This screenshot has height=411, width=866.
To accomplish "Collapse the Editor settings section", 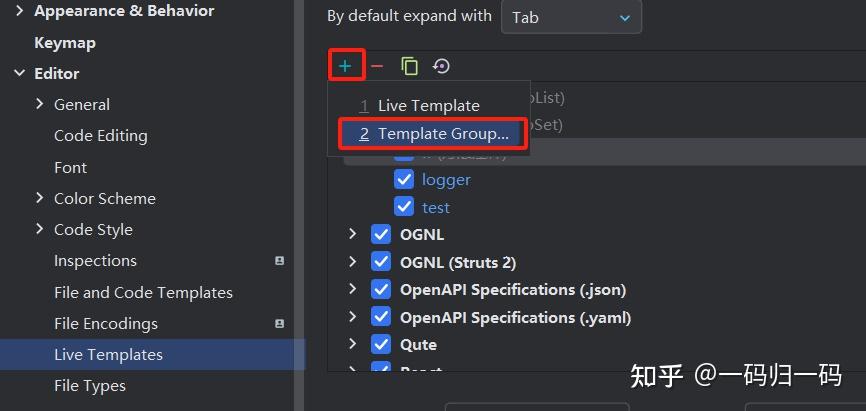I will pyautogui.click(x=19, y=73).
